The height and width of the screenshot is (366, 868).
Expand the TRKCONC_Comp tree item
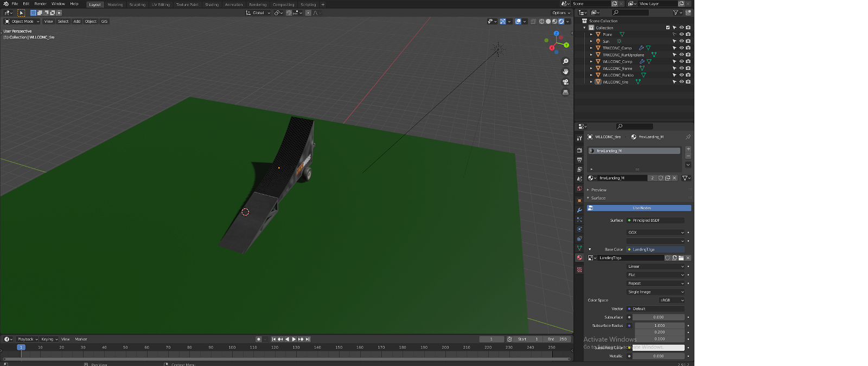coord(591,48)
